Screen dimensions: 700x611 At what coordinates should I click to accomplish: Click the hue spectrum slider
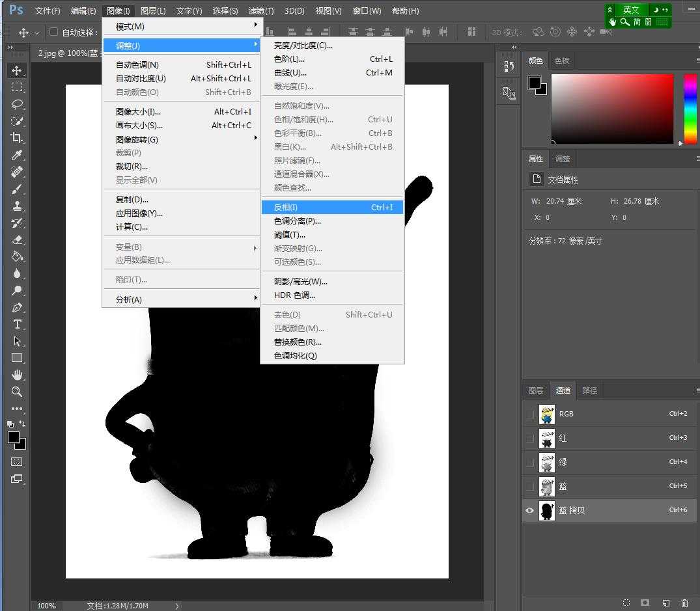(690, 109)
